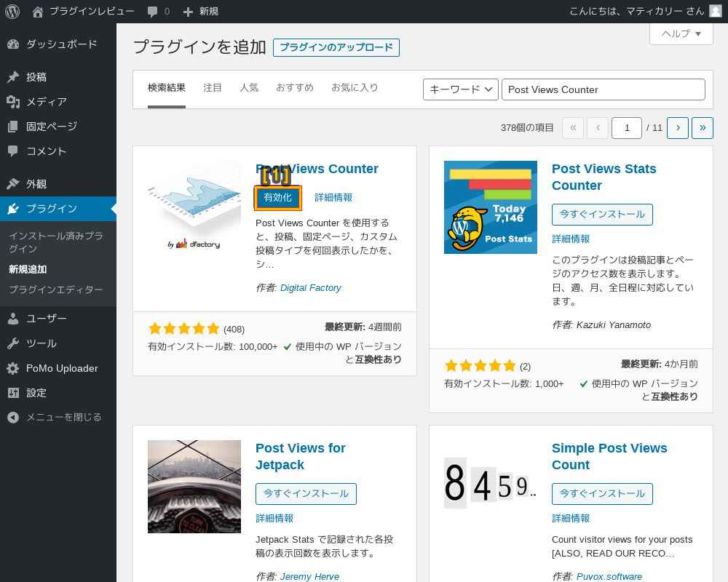Switch to the 人気 tab
The image size is (728, 582).
[x=249, y=88]
